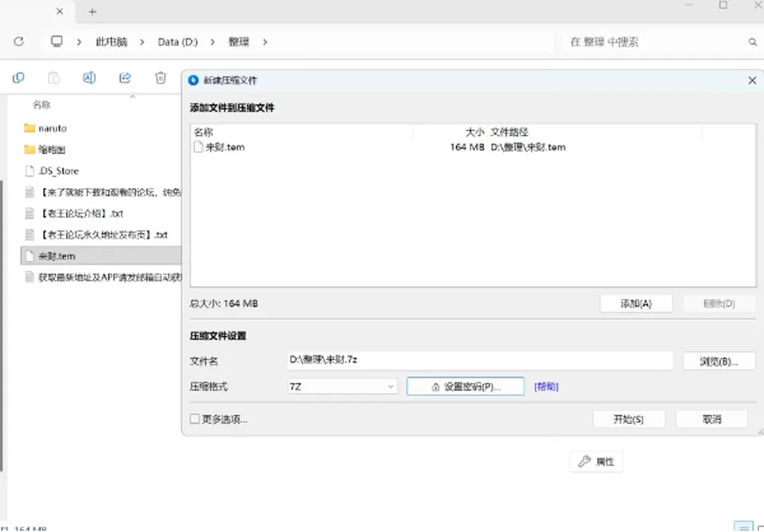
Task: Toggle sort arrow above the 名称 column
Action: (133, 97)
